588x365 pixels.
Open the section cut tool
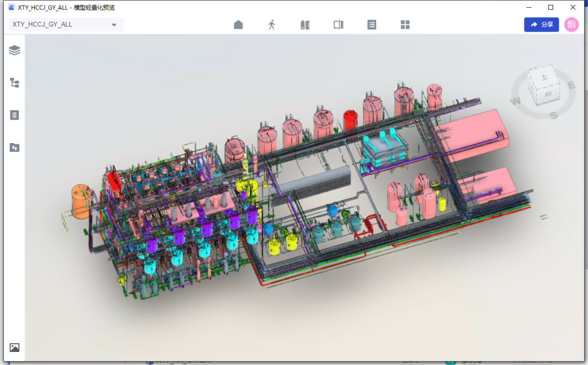[305, 24]
